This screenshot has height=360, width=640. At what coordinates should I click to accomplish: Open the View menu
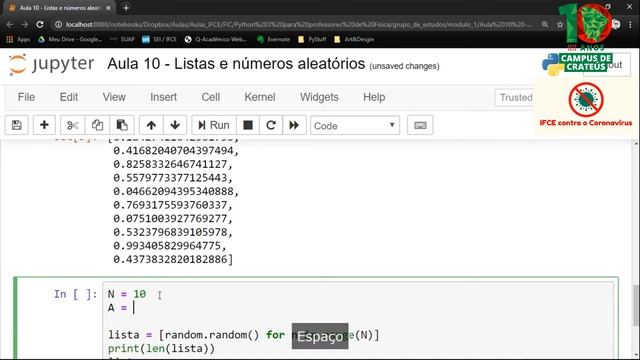pos(114,97)
